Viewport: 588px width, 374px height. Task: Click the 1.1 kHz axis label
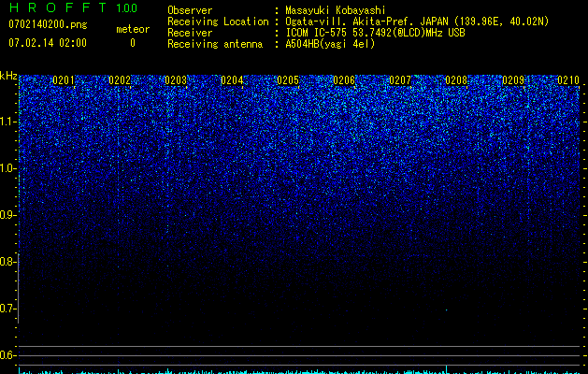[x=8, y=122]
